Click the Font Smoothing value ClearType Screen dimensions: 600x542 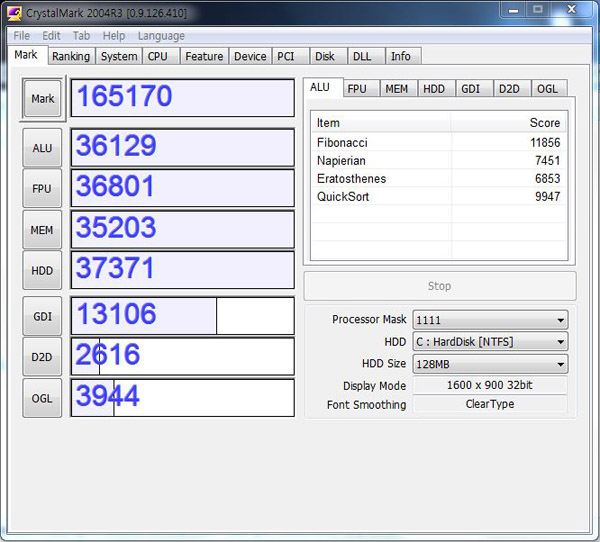(x=490, y=404)
